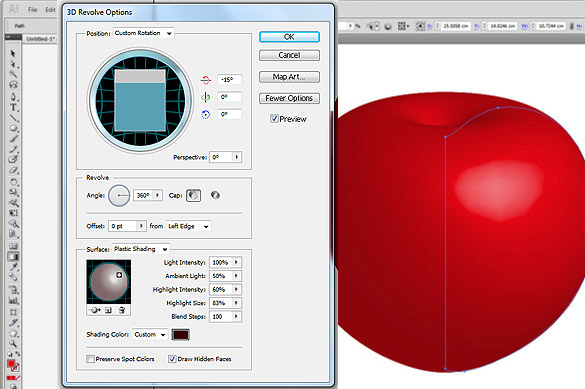The image size is (585, 389).
Task: Open the Blend Steps 100 arrow
Action: pos(236,316)
